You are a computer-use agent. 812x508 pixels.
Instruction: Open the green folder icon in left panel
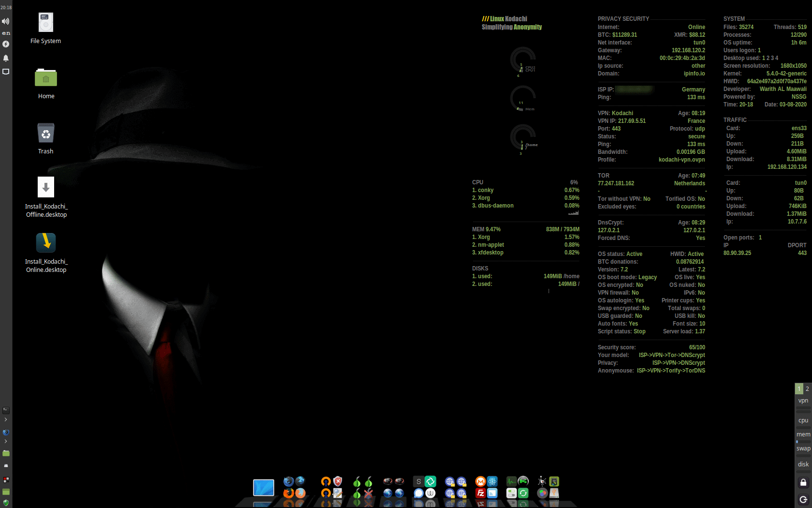6,453
